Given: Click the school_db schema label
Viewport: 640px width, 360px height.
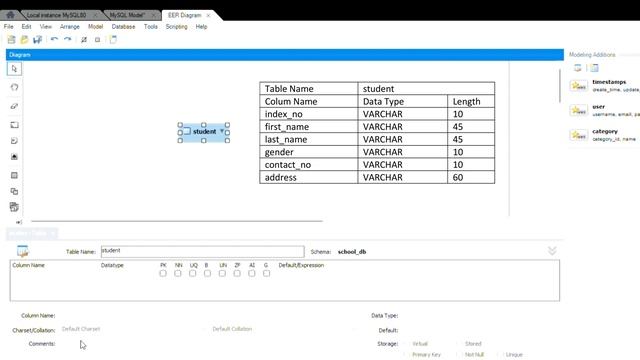Looking at the screenshot, I should coord(352,252).
